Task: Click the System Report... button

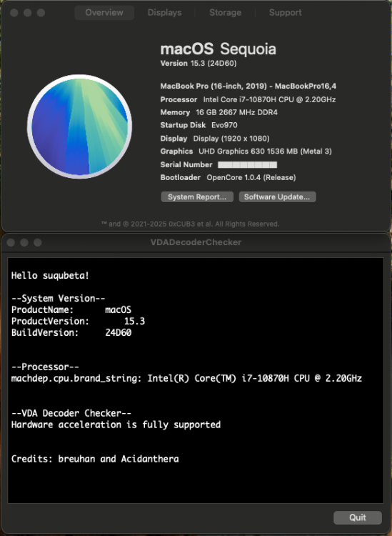Action: click(197, 197)
